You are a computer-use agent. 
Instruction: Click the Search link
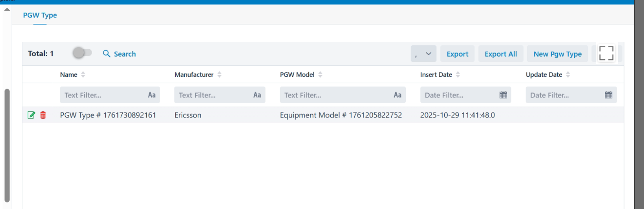(x=119, y=54)
